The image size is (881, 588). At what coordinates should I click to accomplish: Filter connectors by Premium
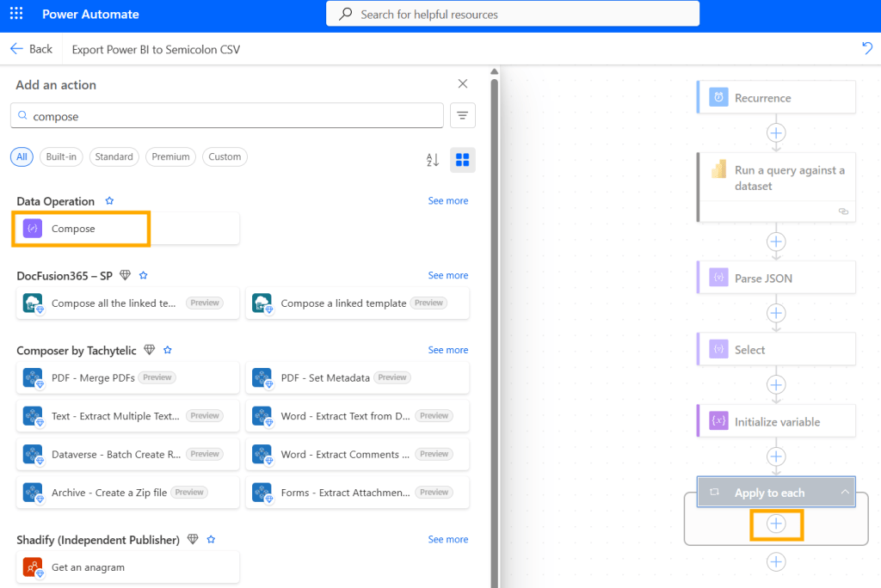tap(170, 156)
